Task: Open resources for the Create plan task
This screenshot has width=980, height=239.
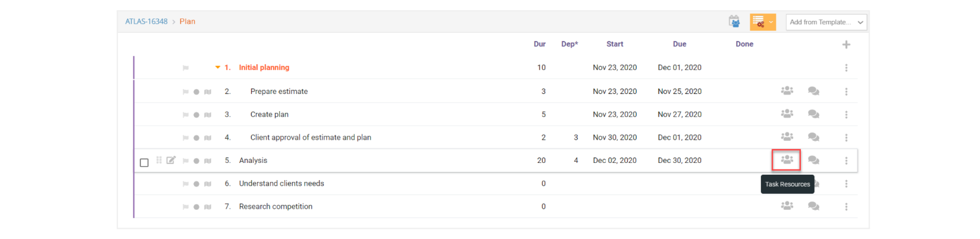Action: (787, 114)
